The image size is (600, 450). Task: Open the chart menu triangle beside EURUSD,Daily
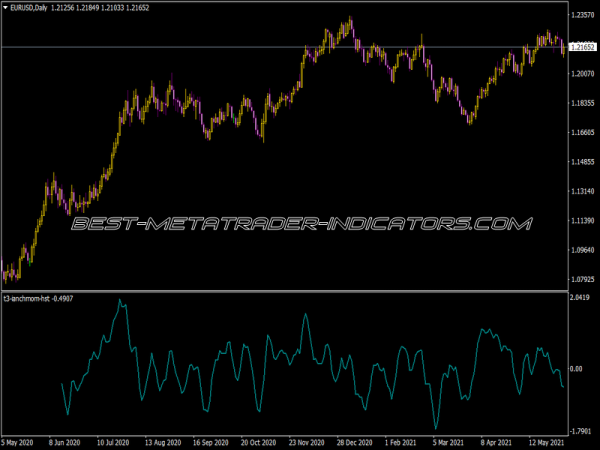(x=5, y=8)
